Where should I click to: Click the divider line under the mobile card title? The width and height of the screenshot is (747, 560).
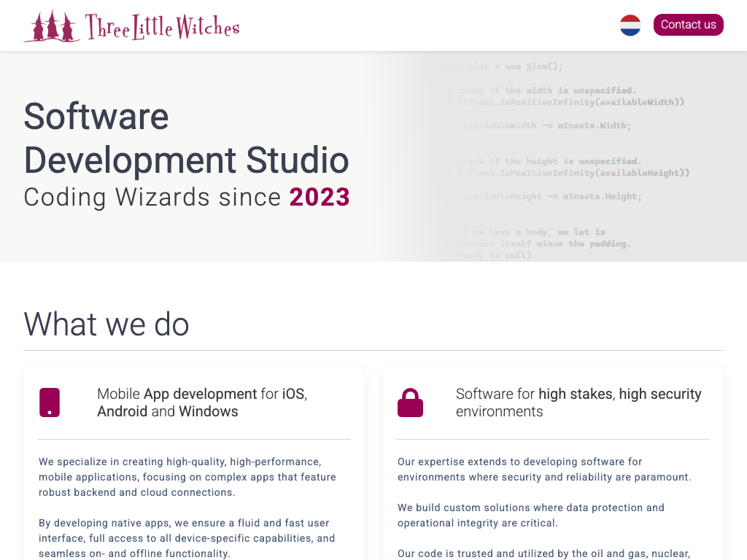[x=194, y=439]
